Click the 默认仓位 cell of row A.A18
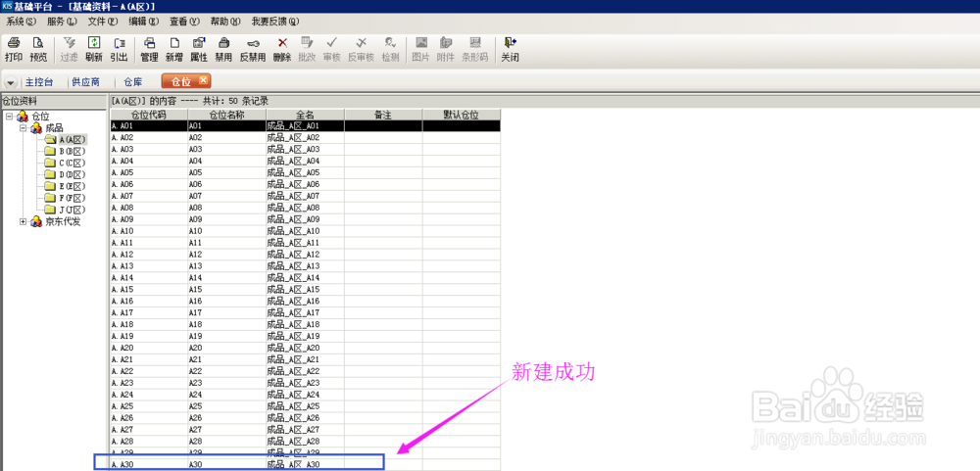 (x=462, y=324)
